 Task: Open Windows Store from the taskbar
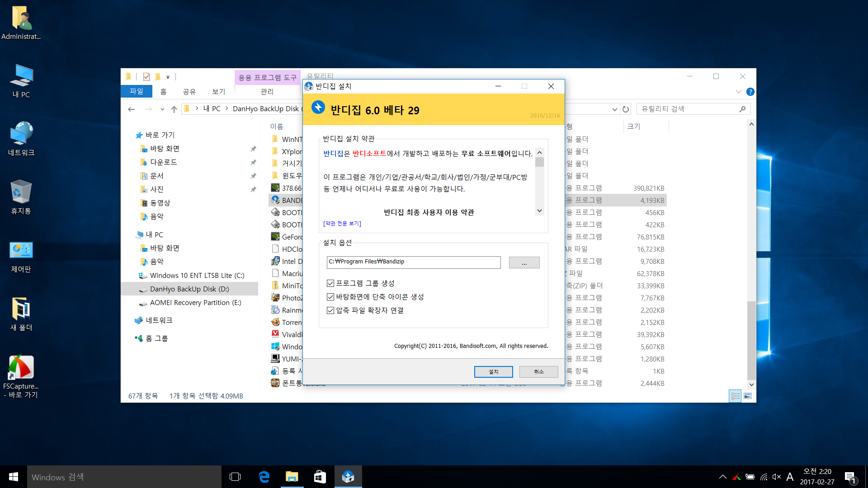pos(320,477)
